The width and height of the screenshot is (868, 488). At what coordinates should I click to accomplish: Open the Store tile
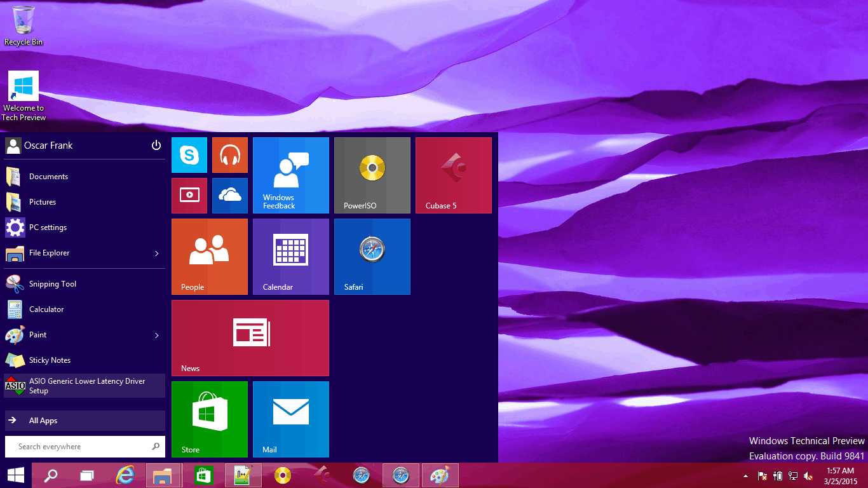click(x=210, y=419)
